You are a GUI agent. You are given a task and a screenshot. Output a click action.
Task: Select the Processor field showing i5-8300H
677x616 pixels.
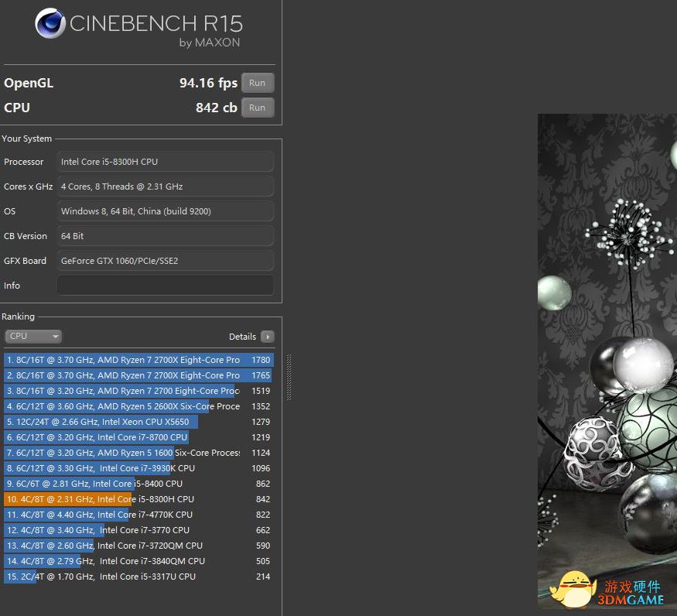click(166, 162)
